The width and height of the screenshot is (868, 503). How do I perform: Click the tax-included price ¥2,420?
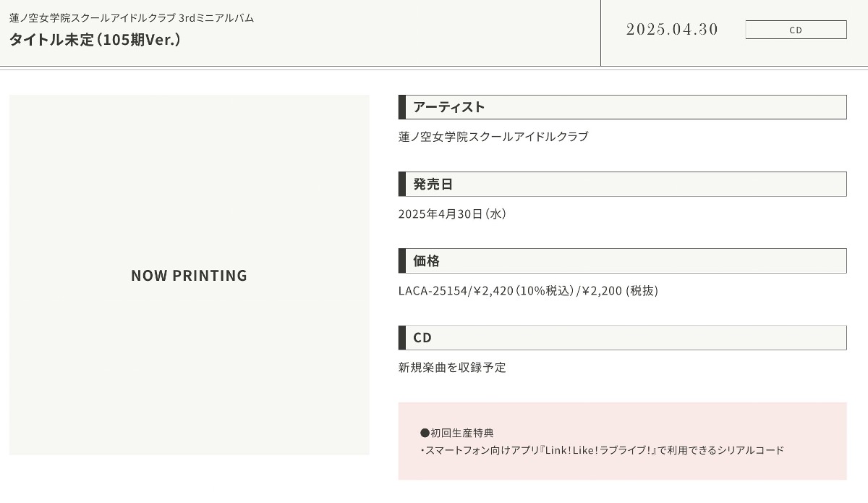click(493, 291)
